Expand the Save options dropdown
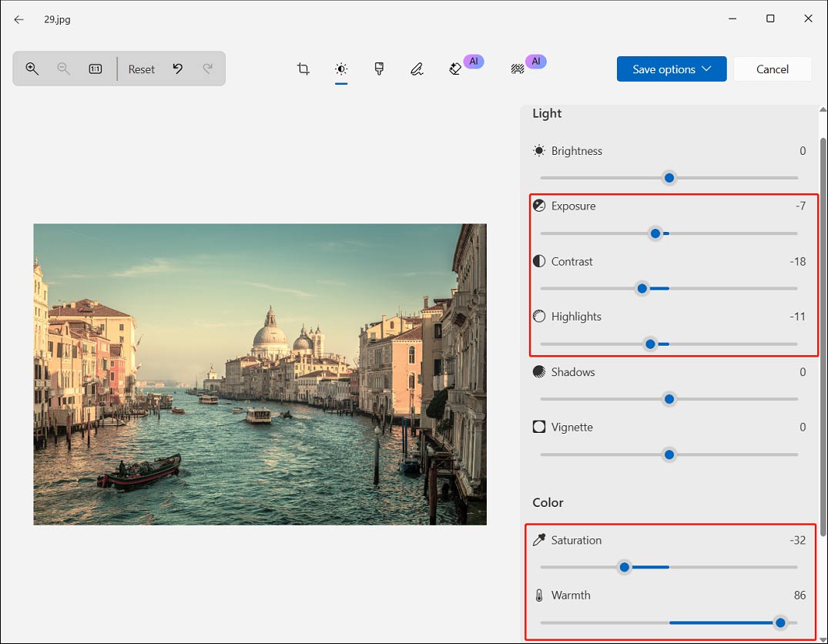Viewport: 828px width, 644px height. tap(671, 69)
